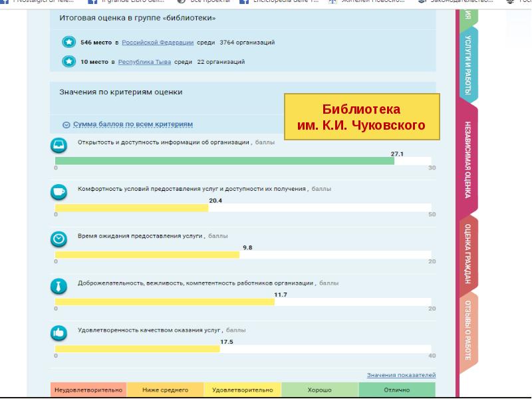Screen dimensions: 532x399
Task: Click the coffee cup comfort criterion icon
Action: (x=59, y=192)
